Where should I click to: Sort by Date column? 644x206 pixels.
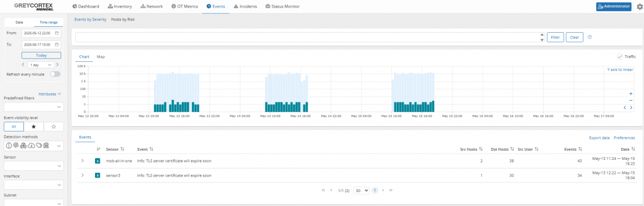627,149
